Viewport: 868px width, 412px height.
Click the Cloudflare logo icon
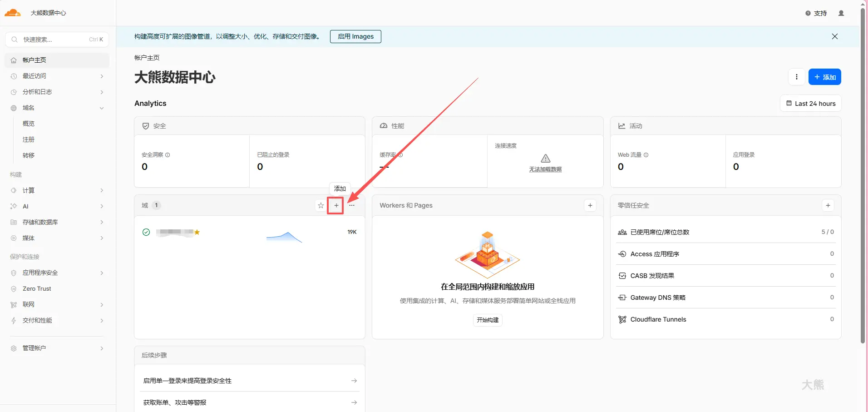[13, 13]
